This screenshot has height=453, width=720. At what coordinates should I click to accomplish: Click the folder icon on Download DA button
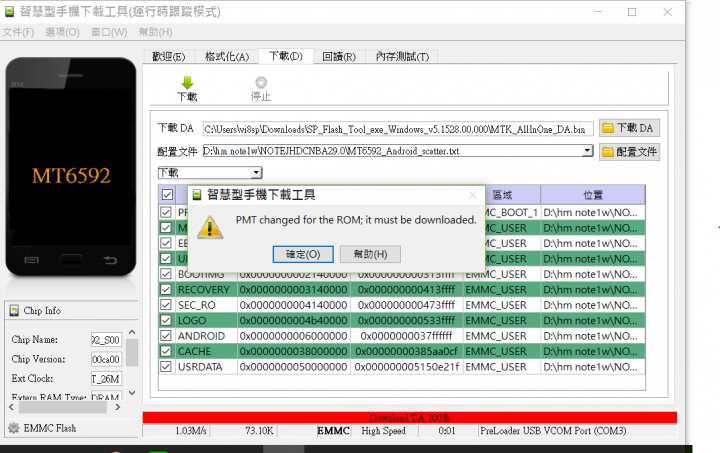point(608,128)
